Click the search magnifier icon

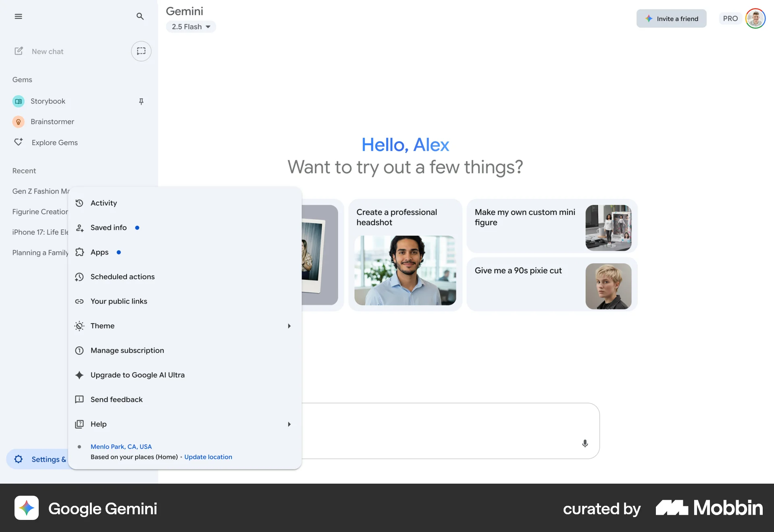tap(140, 17)
